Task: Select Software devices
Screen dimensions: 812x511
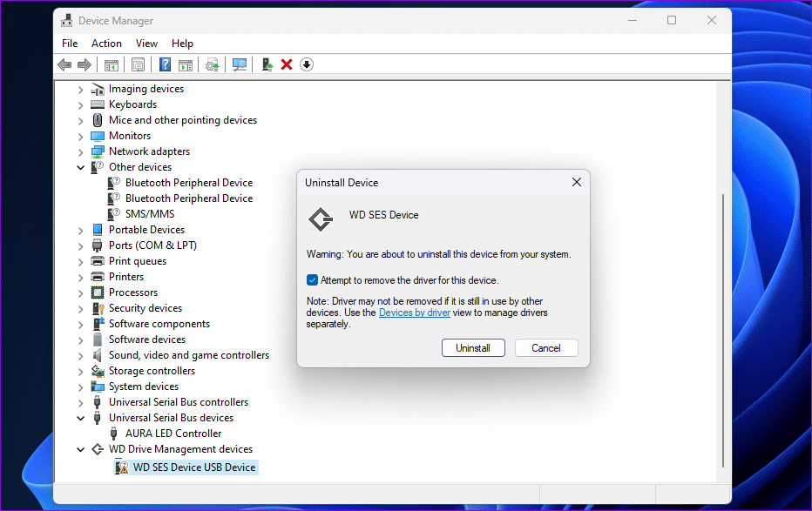Action: point(147,340)
